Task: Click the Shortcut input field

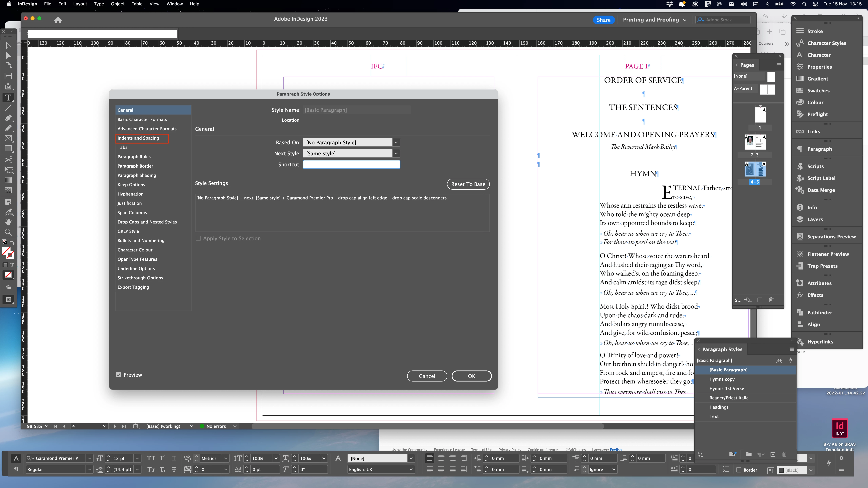Action: point(351,164)
